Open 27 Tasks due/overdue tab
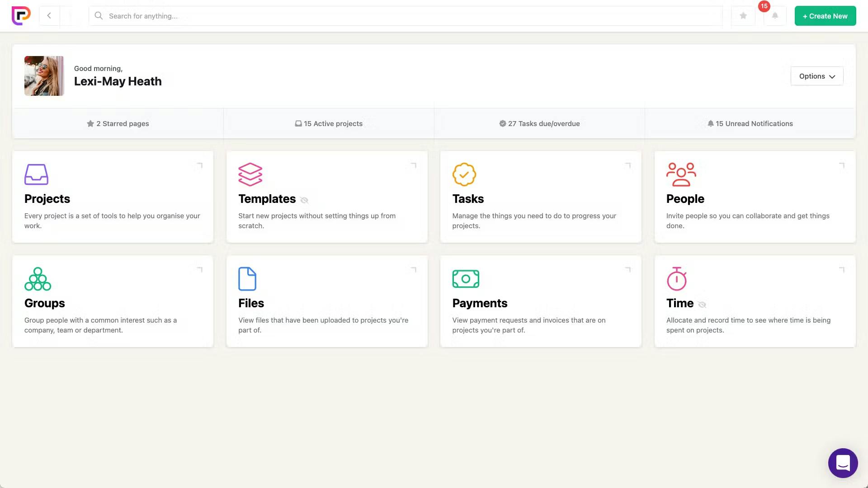This screenshot has height=488, width=868. coord(539,123)
